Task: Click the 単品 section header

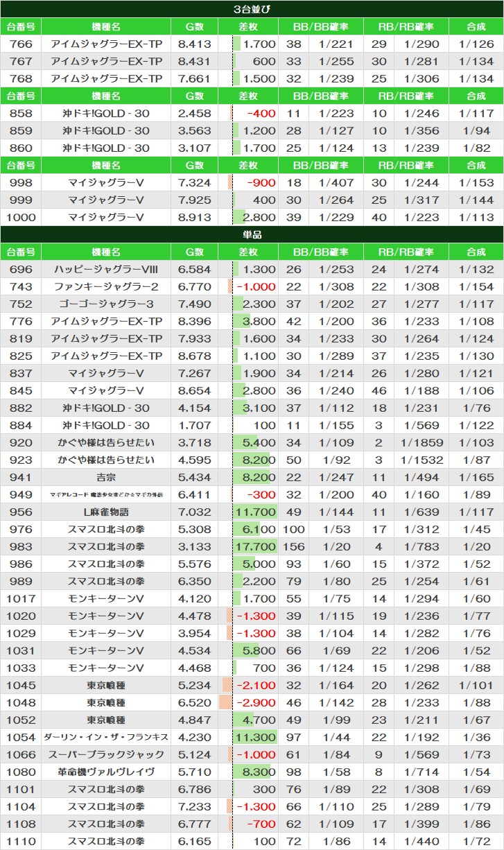Action: pyautogui.click(x=252, y=234)
